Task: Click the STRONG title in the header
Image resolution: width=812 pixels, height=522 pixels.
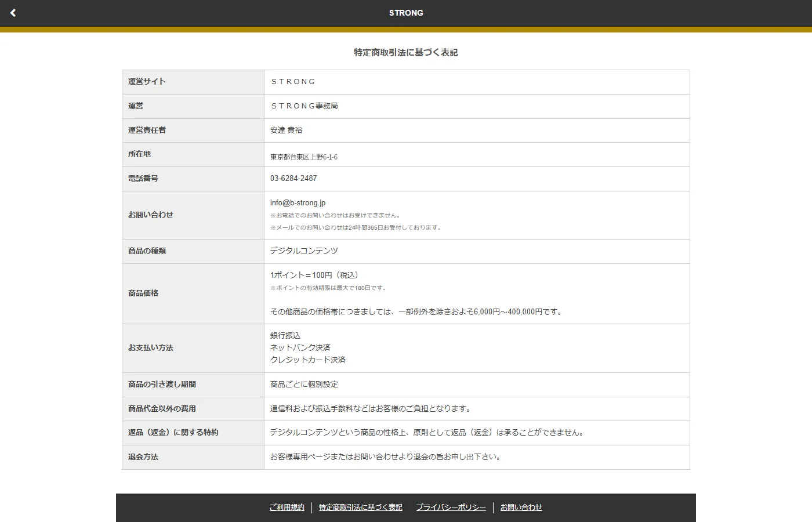Action: [406, 13]
